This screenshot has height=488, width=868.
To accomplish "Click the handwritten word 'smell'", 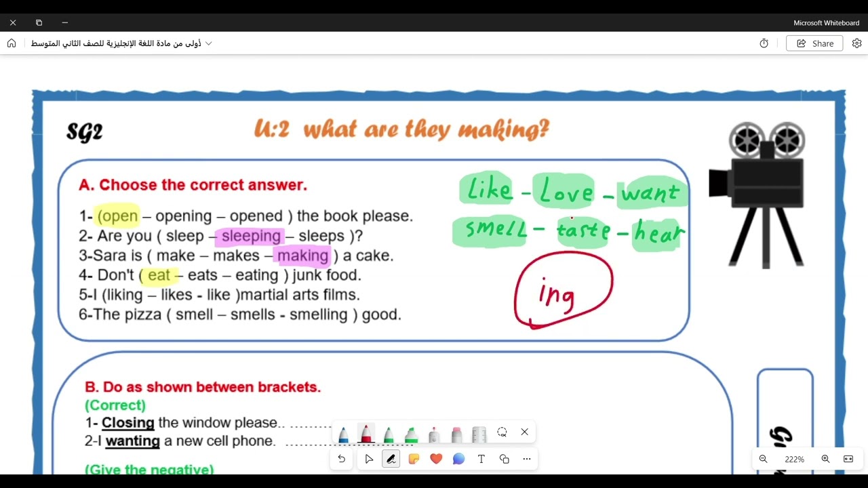I will click(496, 229).
